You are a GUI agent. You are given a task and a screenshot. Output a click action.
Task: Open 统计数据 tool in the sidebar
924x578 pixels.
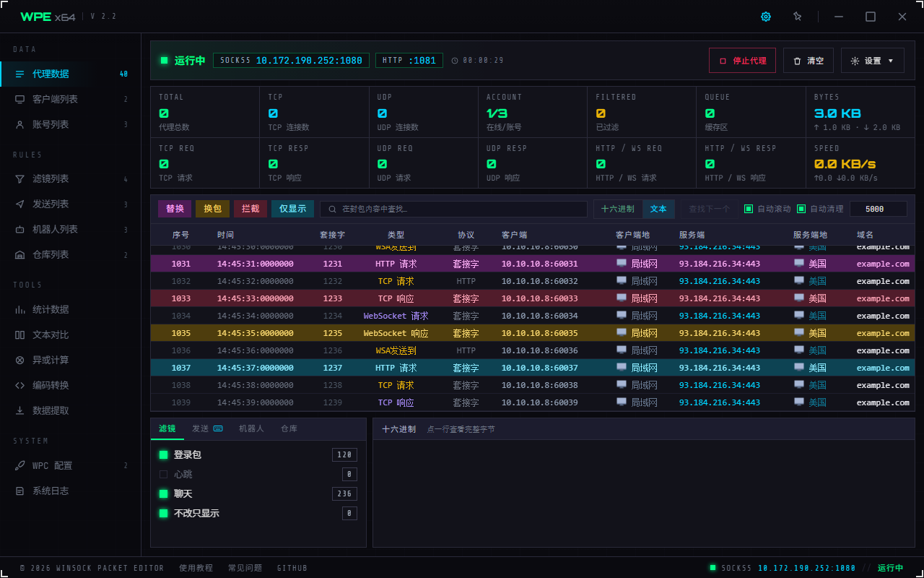pyautogui.click(x=70, y=309)
